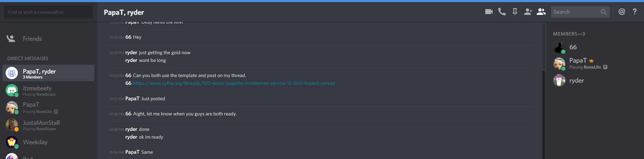Click PapaT's avatar in members list
The height and width of the screenshot is (159, 644).
pyautogui.click(x=559, y=64)
